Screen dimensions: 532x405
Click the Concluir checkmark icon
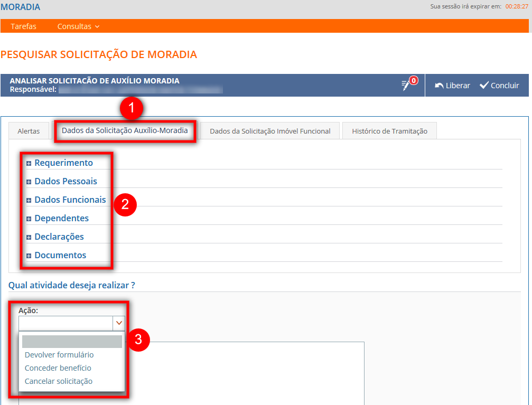(x=484, y=86)
